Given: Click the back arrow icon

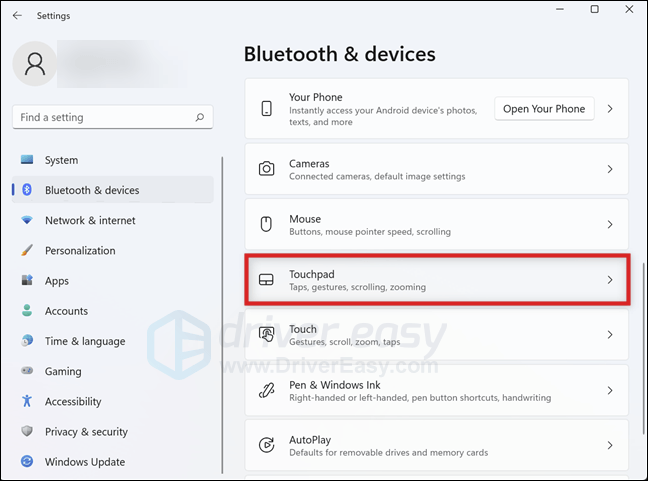Looking at the screenshot, I should click(x=17, y=16).
